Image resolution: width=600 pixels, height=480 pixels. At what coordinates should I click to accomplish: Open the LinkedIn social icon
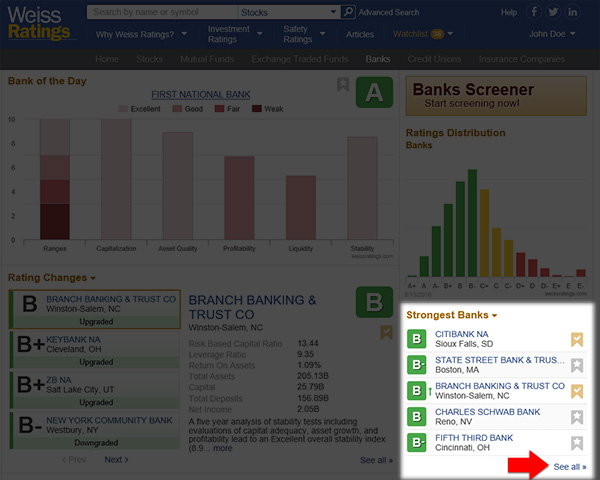point(572,13)
